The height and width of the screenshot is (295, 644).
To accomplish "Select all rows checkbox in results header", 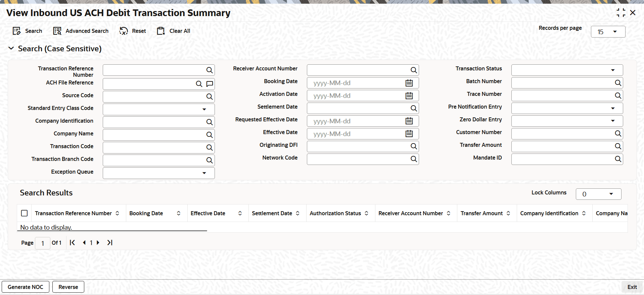I will (24, 213).
